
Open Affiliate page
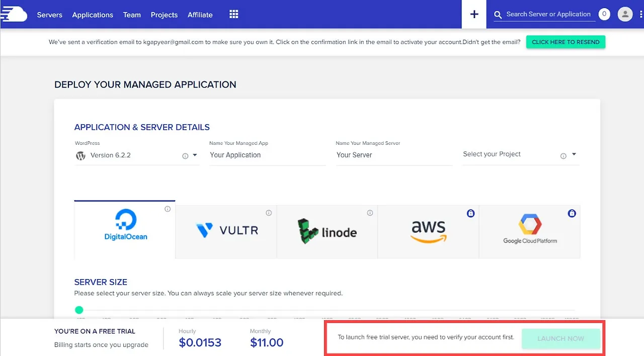pos(200,15)
